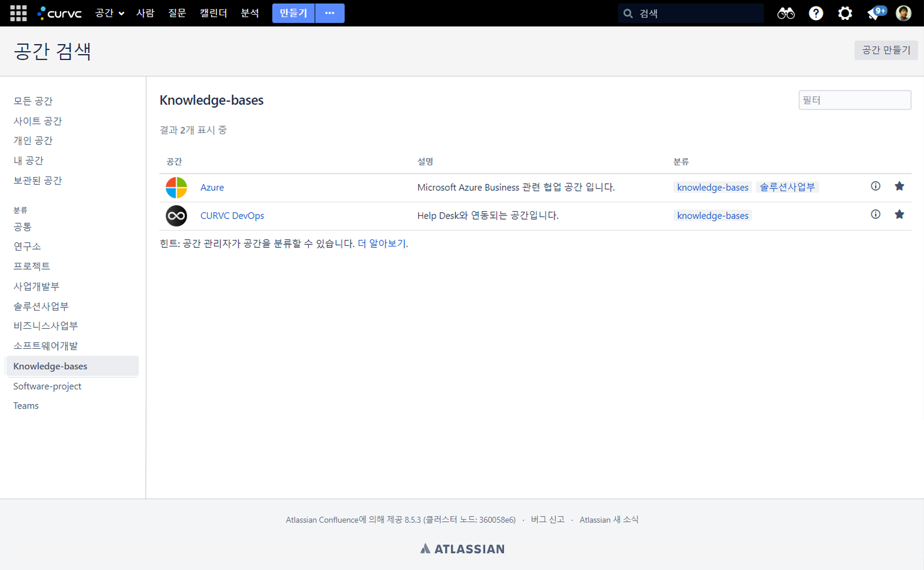Viewport: 924px width, 570px height.
Task: Click the 솔루션사업부 label on Azure row
Action: tap(787, 187)
